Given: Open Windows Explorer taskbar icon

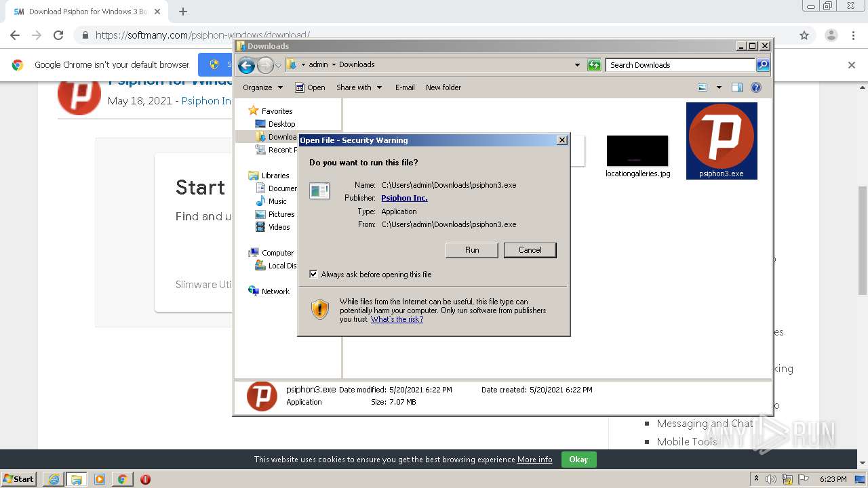Looking at the screenshot, I should pyautogui.click(x=76, y=479).
